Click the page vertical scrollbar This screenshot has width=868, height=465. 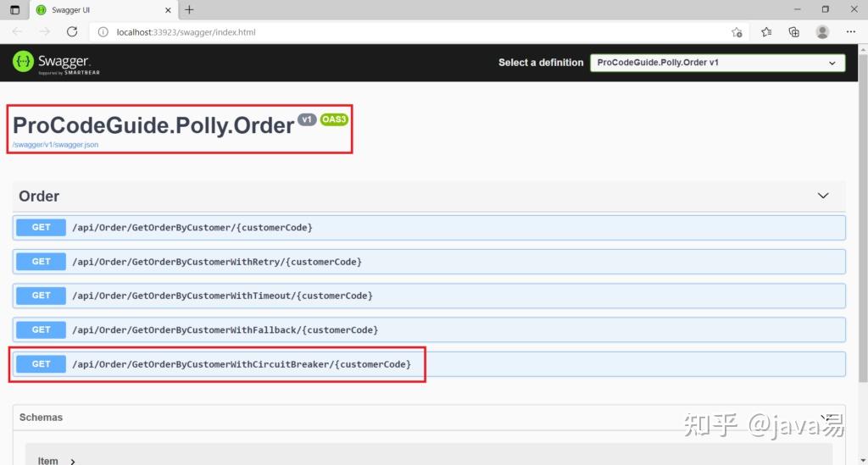click(863, 218)
